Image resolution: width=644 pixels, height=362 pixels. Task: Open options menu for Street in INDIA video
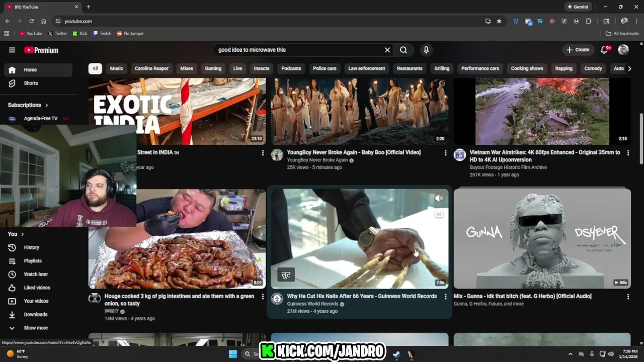tap(263, 153)
